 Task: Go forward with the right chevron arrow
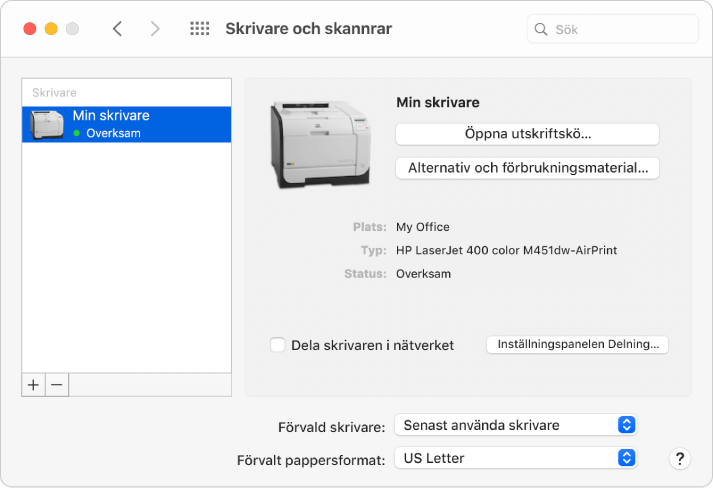click(x=155, y=29)
